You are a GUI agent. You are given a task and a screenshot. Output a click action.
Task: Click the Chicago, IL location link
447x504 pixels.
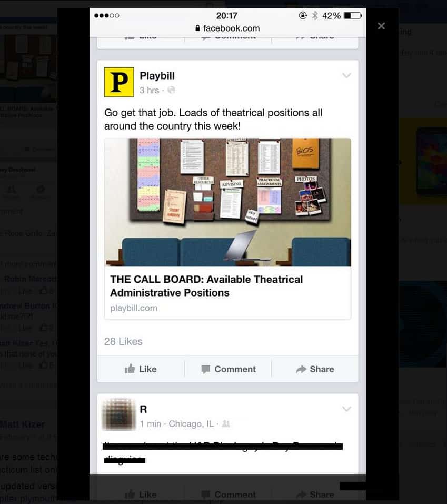191,423
